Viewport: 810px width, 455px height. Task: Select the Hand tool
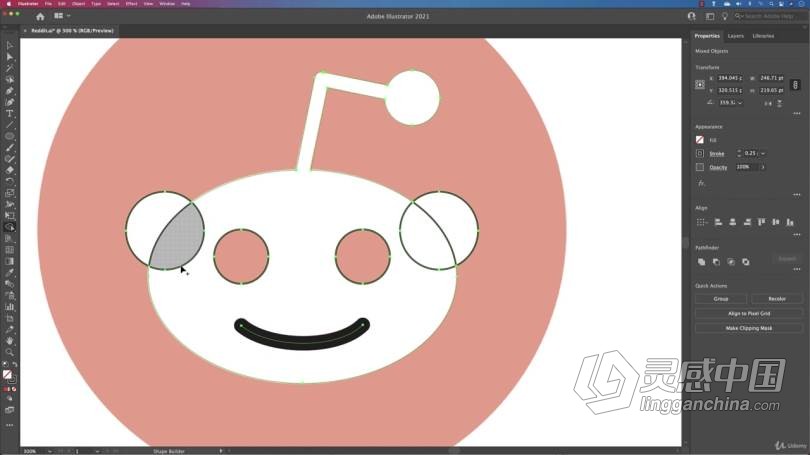tap(9, 341)
